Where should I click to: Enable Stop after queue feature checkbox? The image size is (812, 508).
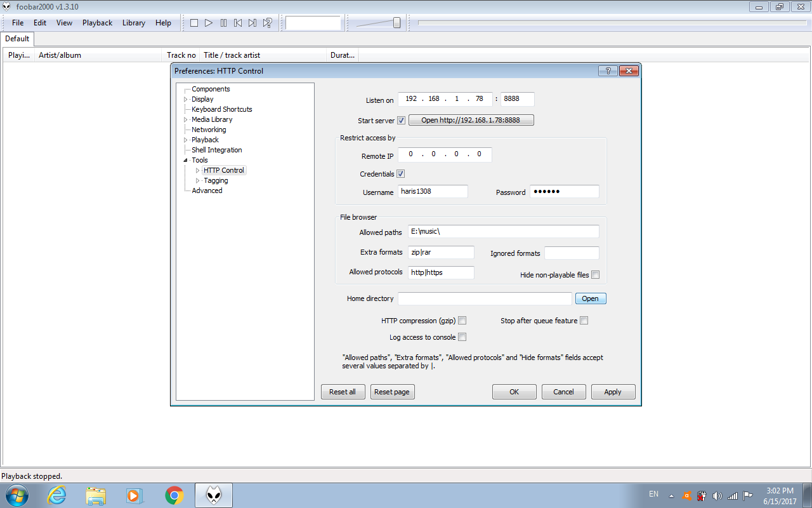tap(584, 321)
